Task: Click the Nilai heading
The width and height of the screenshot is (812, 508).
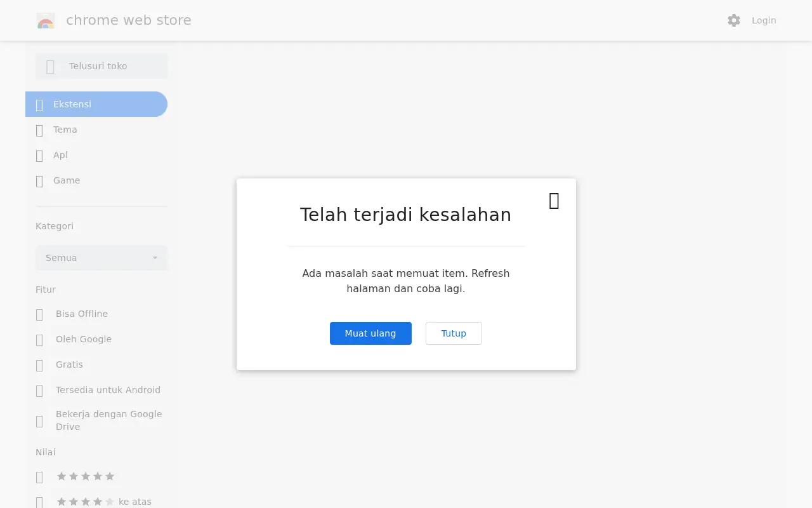Action: pos(46,452)
